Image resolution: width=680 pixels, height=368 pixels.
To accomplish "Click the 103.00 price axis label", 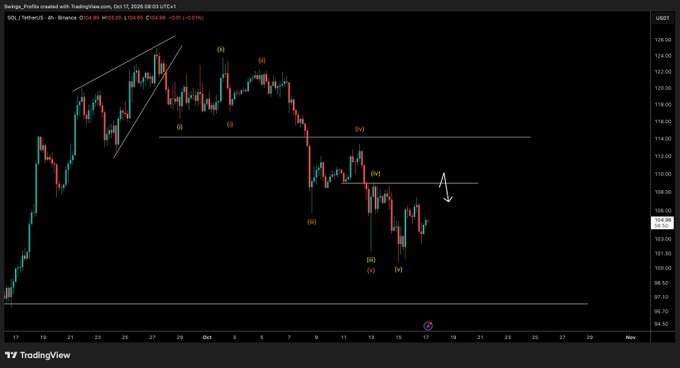I will pos(663,239).
